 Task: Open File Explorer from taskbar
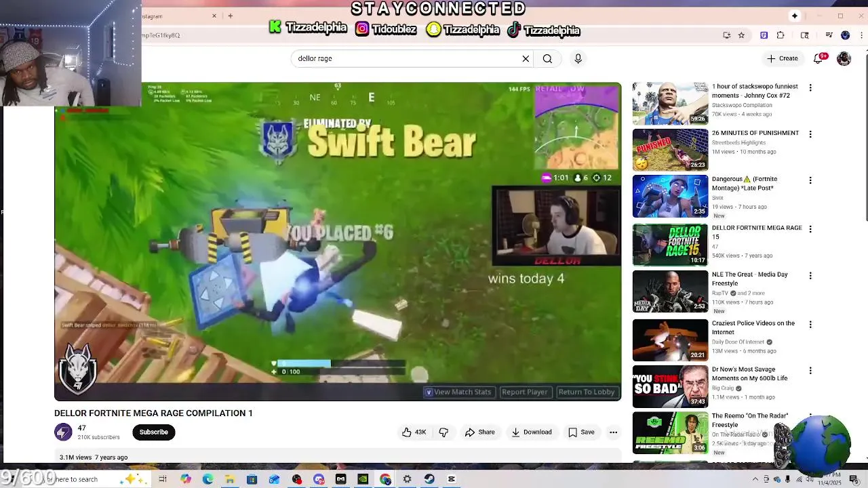(x=230, y=479)
